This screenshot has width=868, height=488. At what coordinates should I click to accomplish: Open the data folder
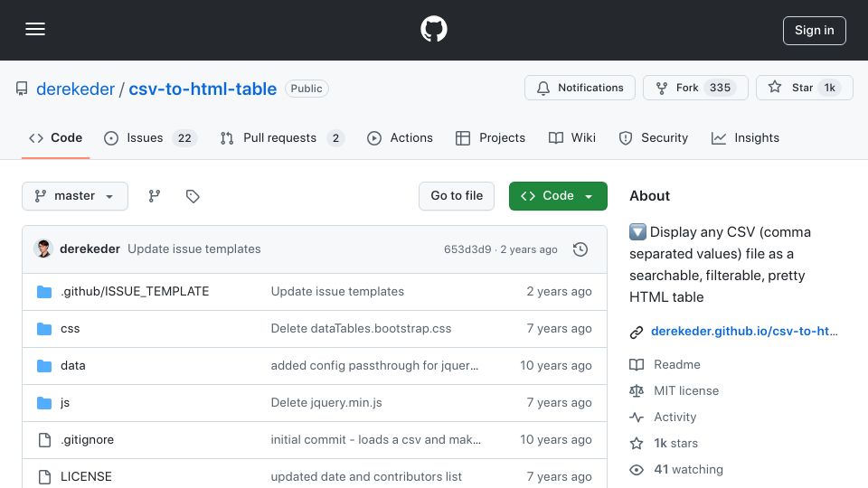point(73,366)
